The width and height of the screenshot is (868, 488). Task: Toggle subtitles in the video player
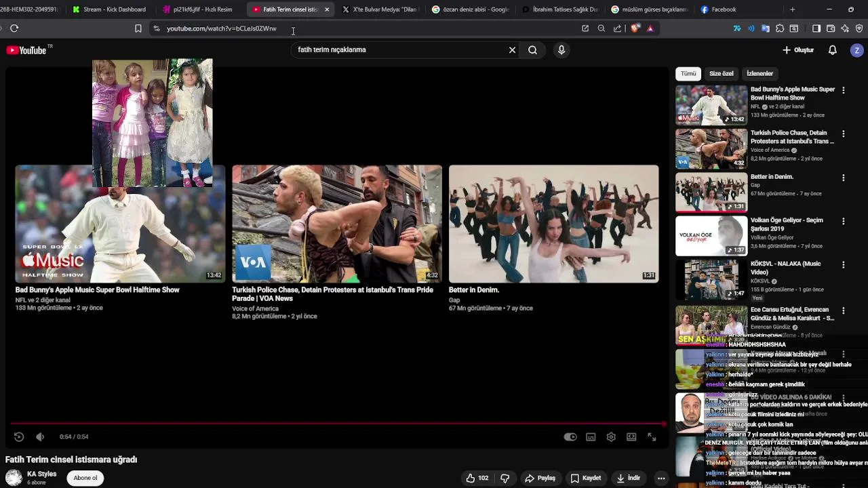point(591,437)
